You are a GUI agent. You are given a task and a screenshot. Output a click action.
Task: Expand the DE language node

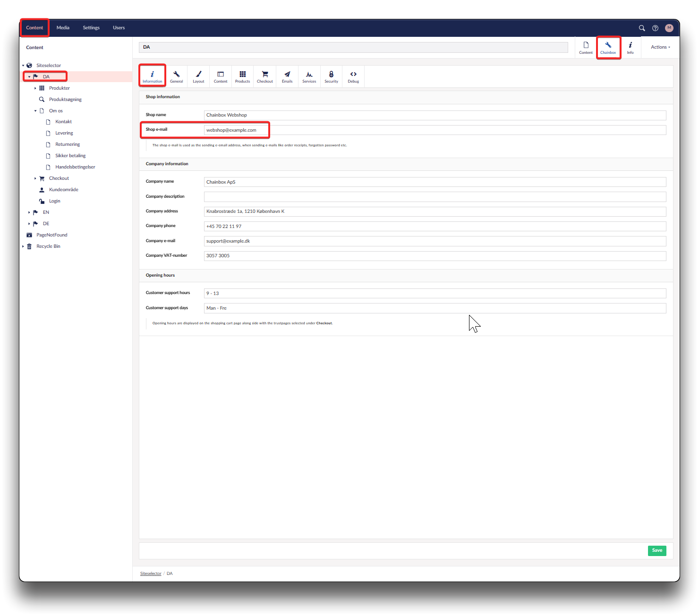(x=29, y=224)
